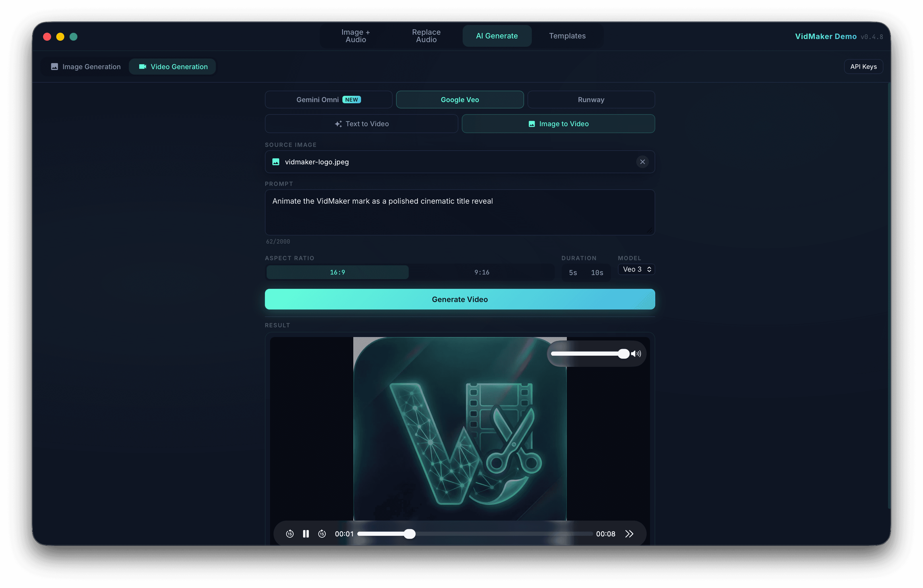The width and height of the screenshot is (923, 588).
Task: Click the 00:01 elapsed time label
Action: pos(344,534)
